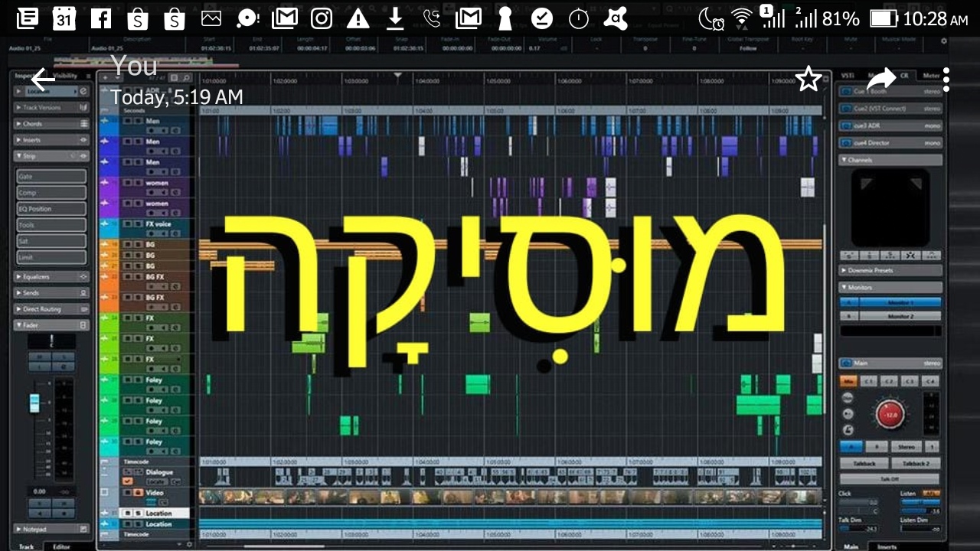Toggle the cue4 Director power button
980x551 pixels.
[846, 143]
